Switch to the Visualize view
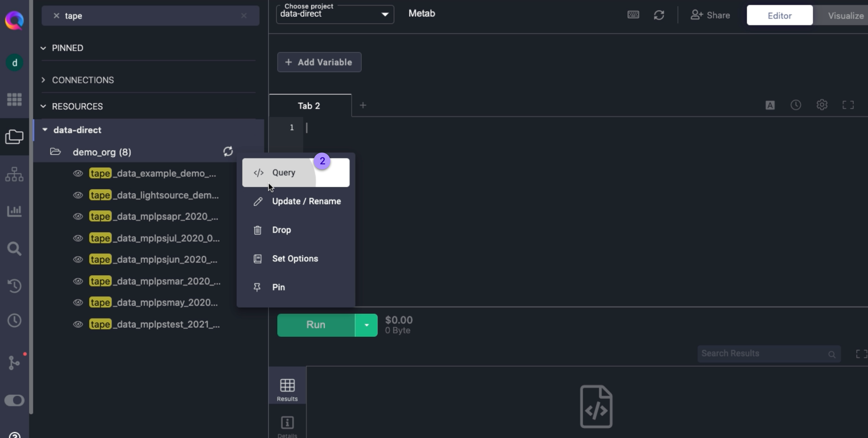This screenshot has height=438, width=868. (x=845, y=15)
